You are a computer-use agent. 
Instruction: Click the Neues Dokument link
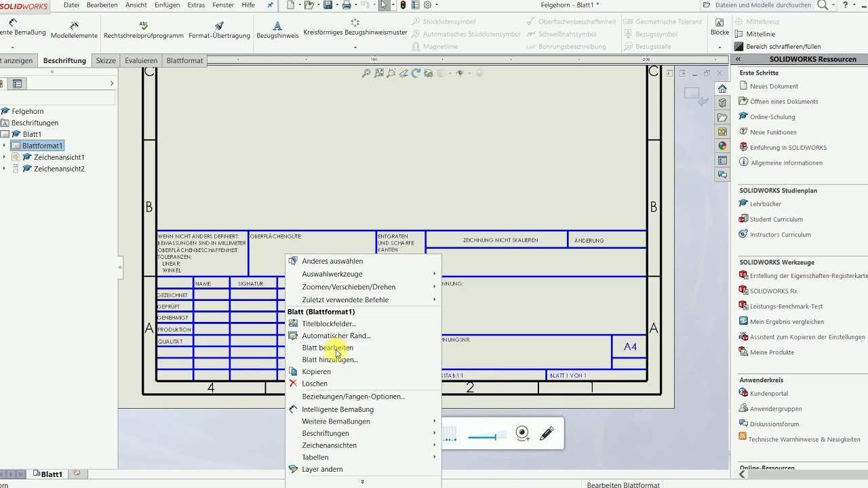[774, 86]
